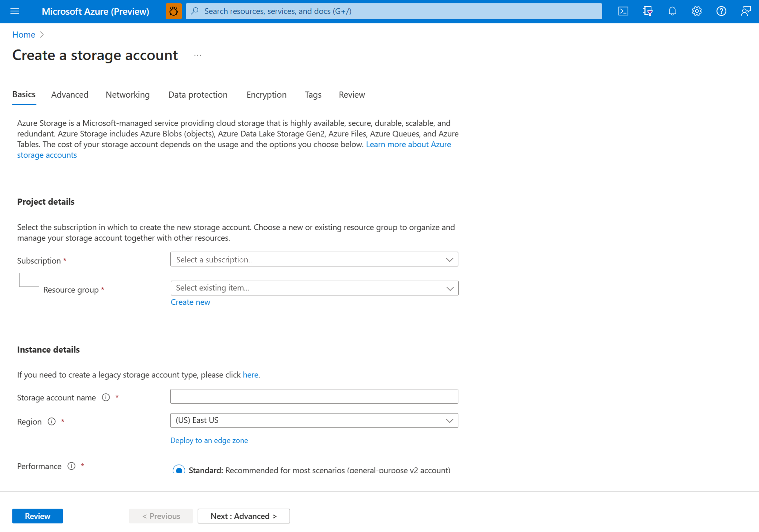
Task: Open Cloud Shell from the top bar
Action: 623,11
